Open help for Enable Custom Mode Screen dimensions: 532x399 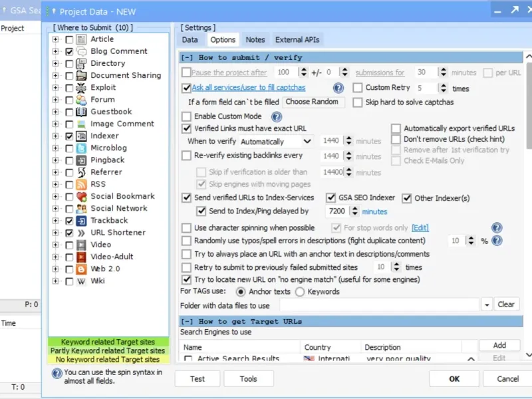pyautogui.click(x=277, y=117)
